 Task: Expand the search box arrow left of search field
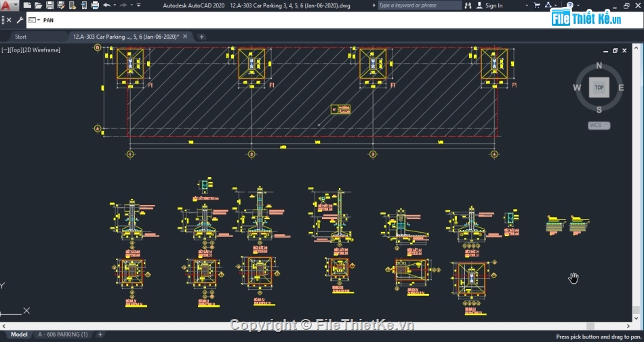(374, 5)
